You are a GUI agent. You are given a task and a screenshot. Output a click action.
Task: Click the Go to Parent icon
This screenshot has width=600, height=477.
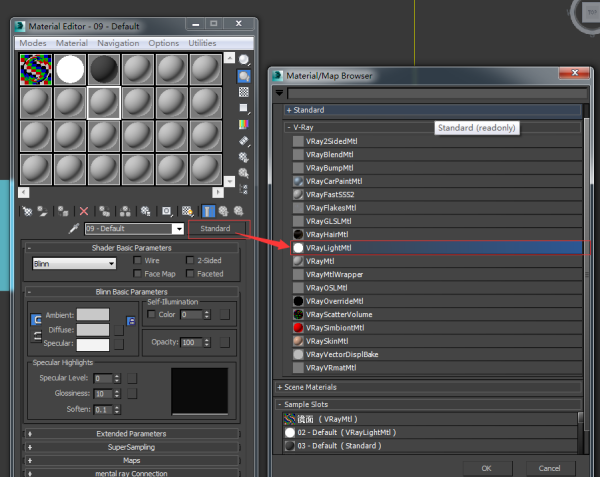[x=223, y=211]
